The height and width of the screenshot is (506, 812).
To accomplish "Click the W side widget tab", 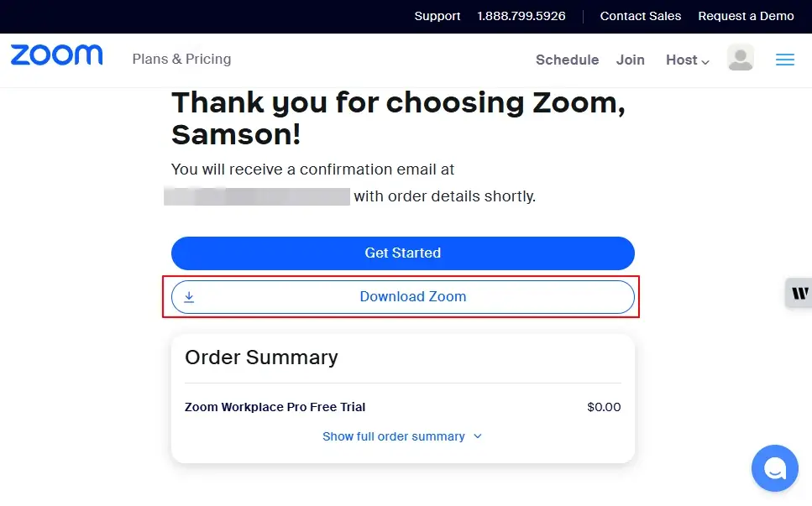I will [x=799, y=293].
